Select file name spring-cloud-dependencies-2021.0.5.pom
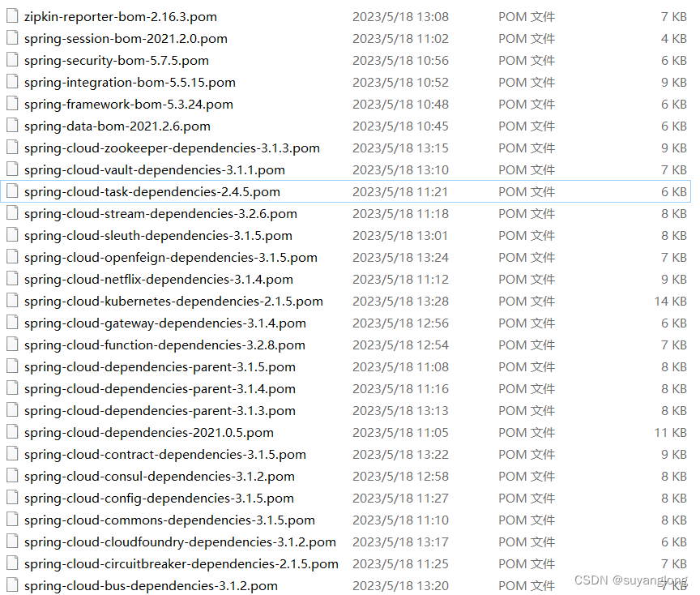 (149, 433)
